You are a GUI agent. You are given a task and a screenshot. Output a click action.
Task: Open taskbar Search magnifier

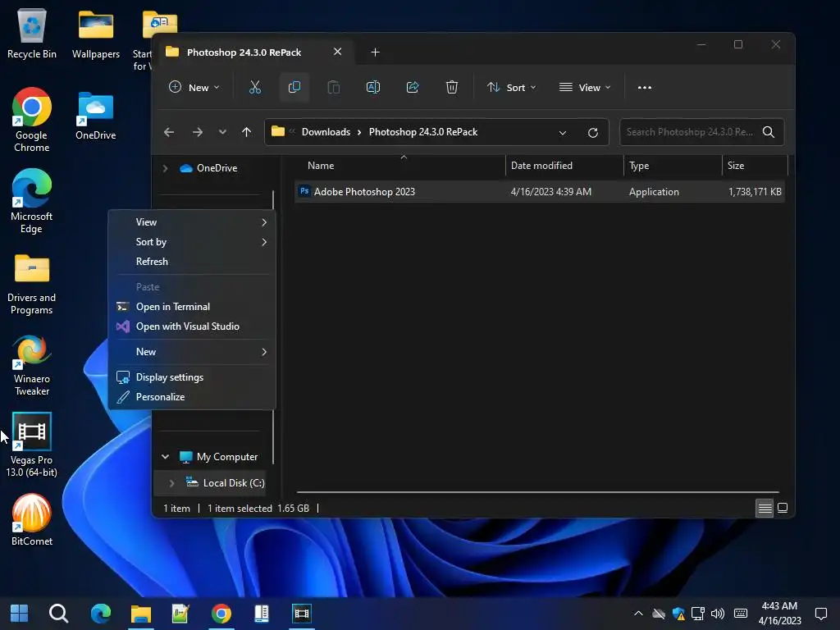tap(58, 614)
